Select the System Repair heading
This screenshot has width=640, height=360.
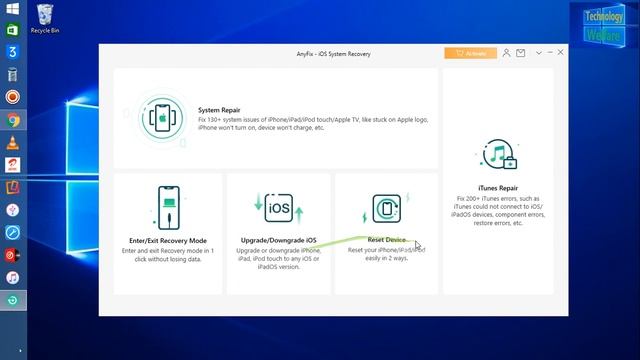(x=219, y=110)
